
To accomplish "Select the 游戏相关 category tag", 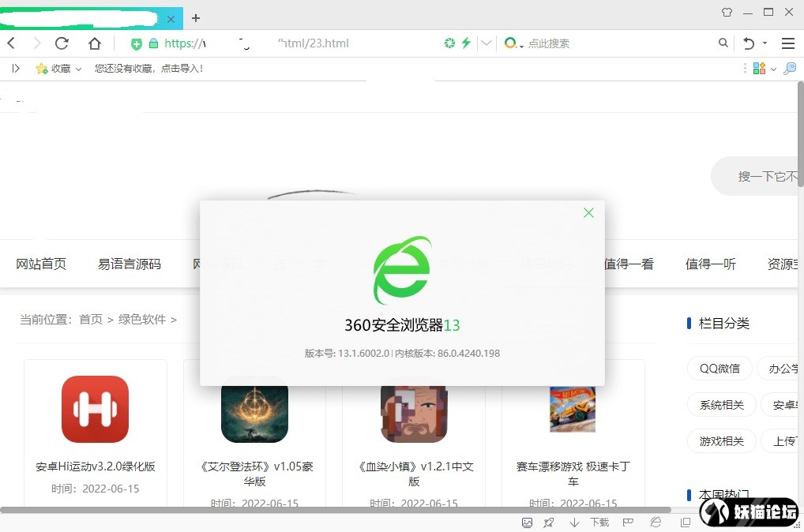I will (x=721, y=440).
